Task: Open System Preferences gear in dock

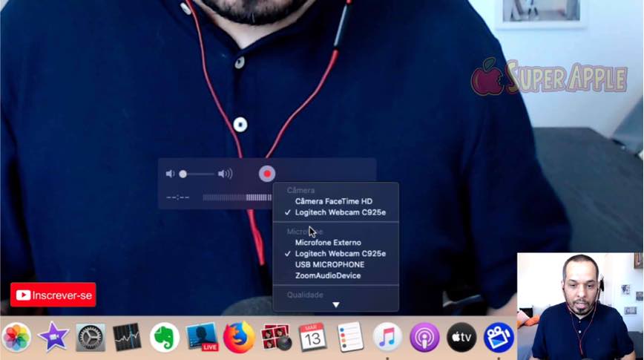Action: [91, 338]
